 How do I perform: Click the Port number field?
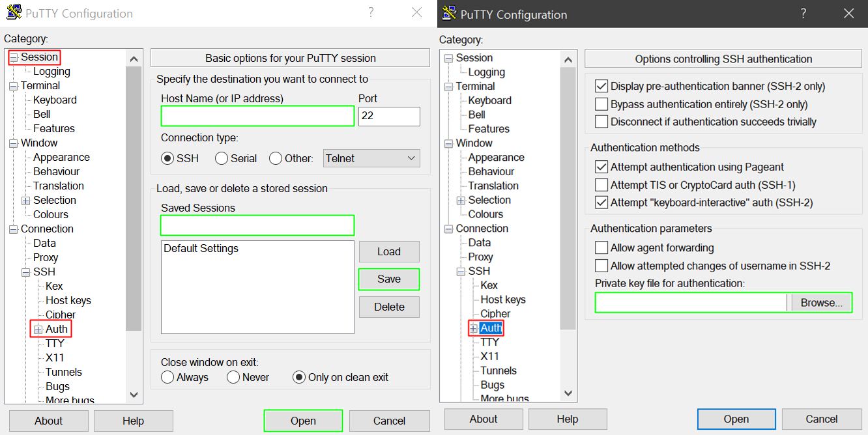pos(389,117)
